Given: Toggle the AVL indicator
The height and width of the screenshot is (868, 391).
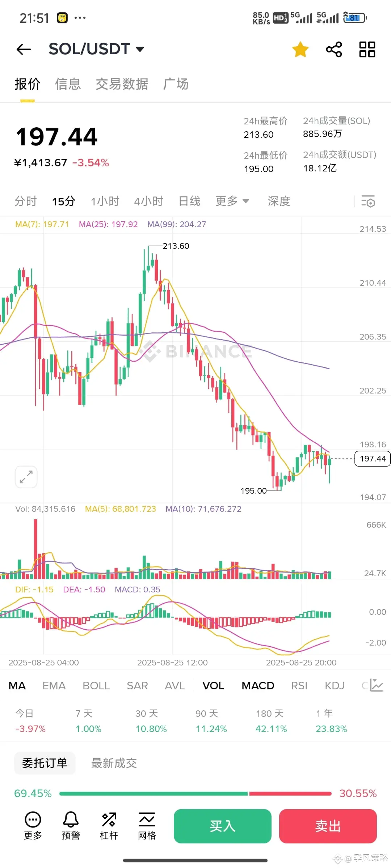Looking at the screenshot, I should pos(175,685).
